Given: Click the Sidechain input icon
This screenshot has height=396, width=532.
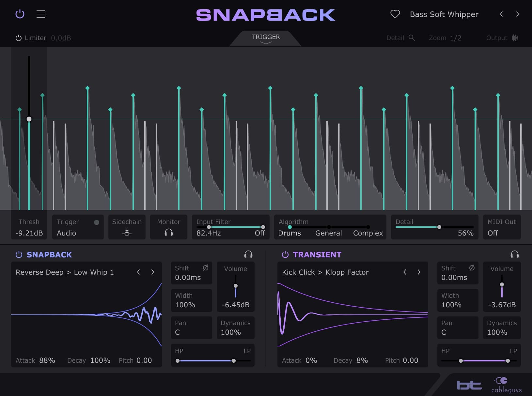Looking at the screenshot, I should tap(127, 232).
